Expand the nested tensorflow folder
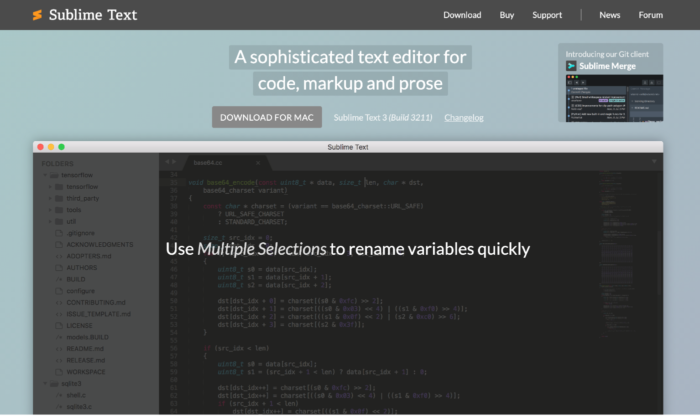This screenshot has height=420, width=700. [x=50, y=187]
